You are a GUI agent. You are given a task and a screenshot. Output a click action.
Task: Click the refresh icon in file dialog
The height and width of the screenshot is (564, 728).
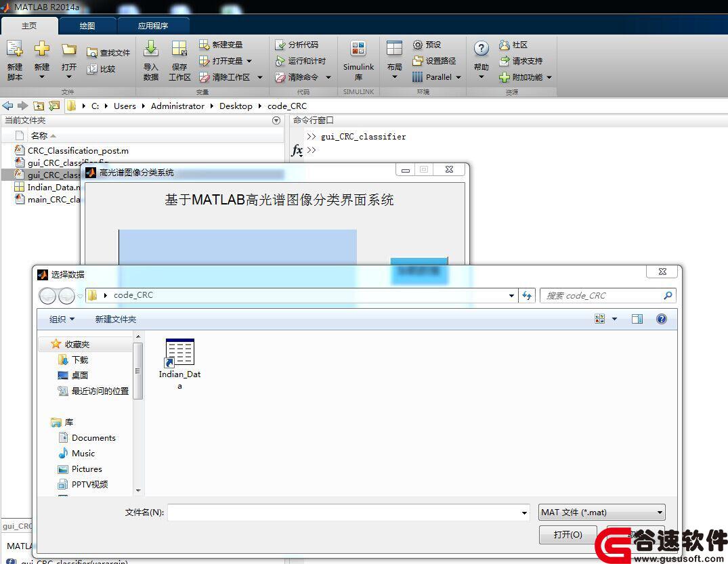click(x=527, y=295)
